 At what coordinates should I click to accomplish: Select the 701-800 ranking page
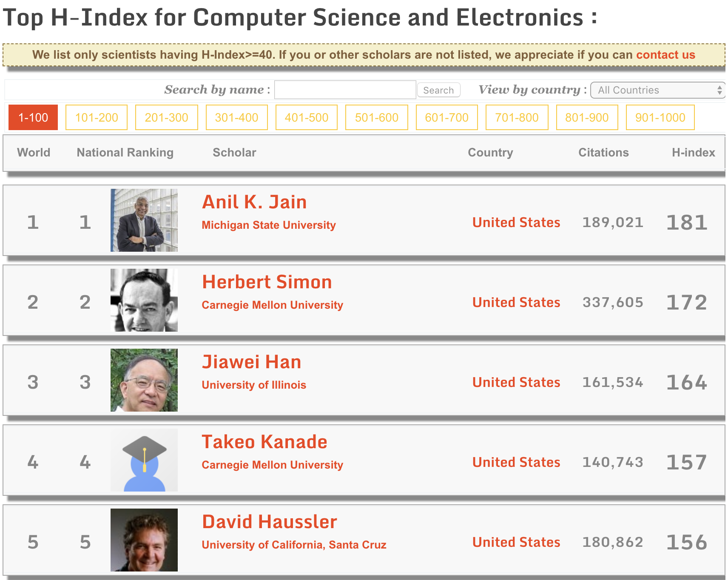(517, 117)
